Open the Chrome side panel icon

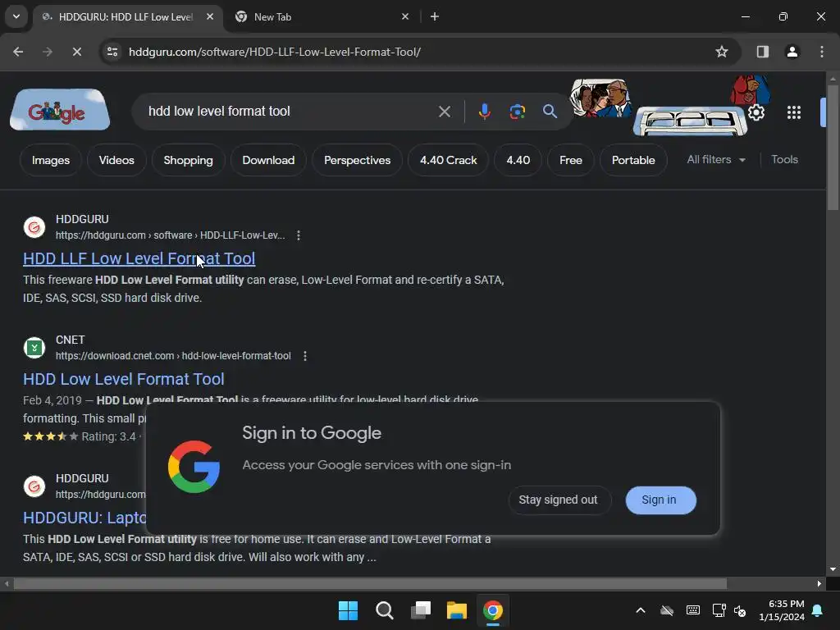(762, 52)
